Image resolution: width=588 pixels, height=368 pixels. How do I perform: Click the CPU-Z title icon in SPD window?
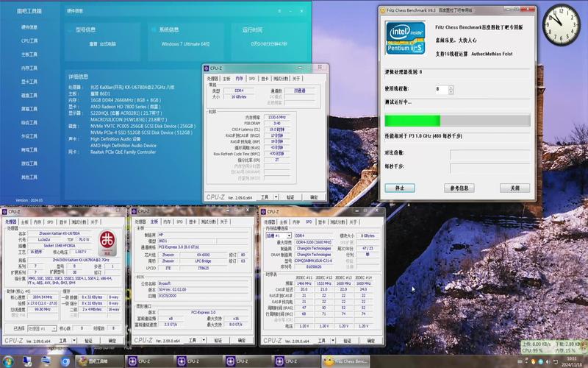point(264,212)
